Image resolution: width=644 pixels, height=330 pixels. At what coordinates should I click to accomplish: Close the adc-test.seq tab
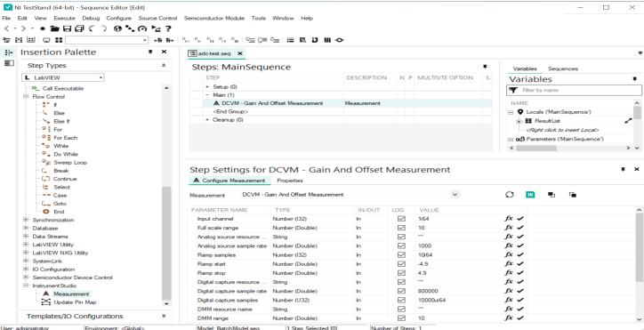click(x=240, y=53)
